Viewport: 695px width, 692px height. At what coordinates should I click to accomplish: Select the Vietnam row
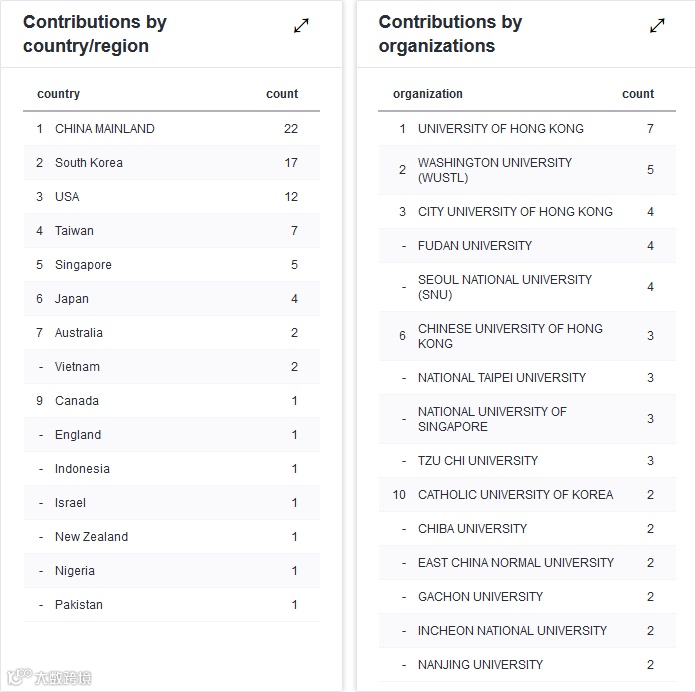[x=77, y=367]
